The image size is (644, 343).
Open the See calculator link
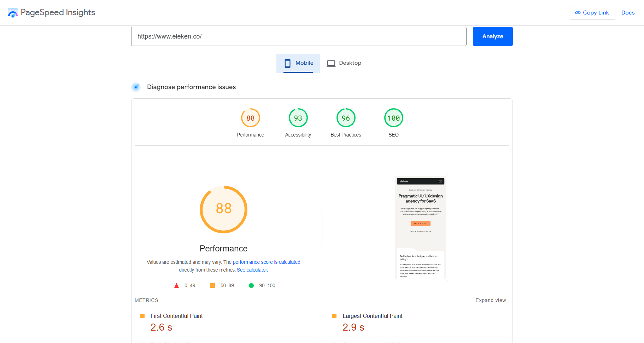coord(252,270)
